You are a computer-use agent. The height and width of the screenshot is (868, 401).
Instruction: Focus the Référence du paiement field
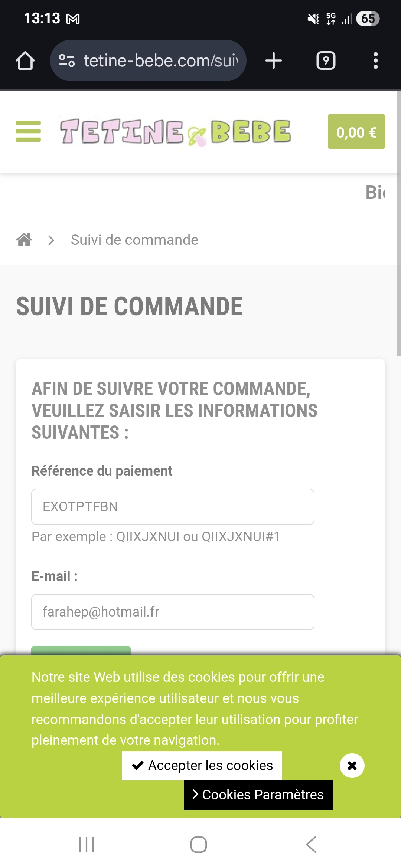point(173,506)
